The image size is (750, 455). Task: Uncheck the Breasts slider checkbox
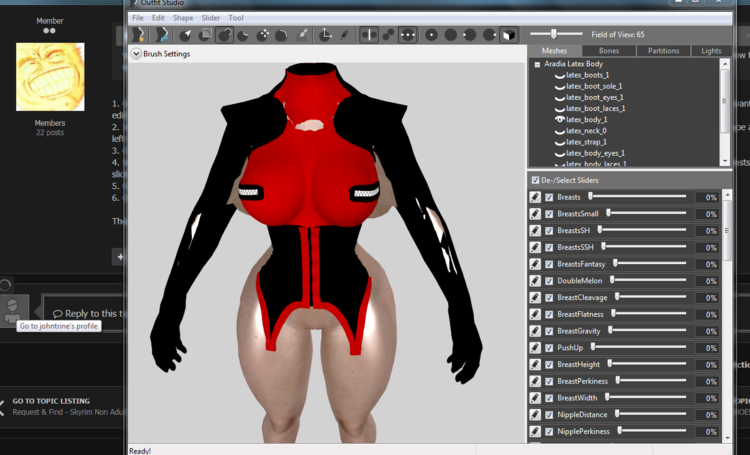pyautogui.click(x=549, y=197)
